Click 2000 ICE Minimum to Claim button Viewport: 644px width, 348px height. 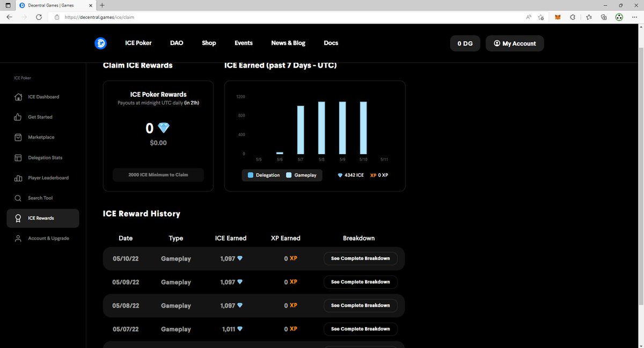tap(158, 175)
